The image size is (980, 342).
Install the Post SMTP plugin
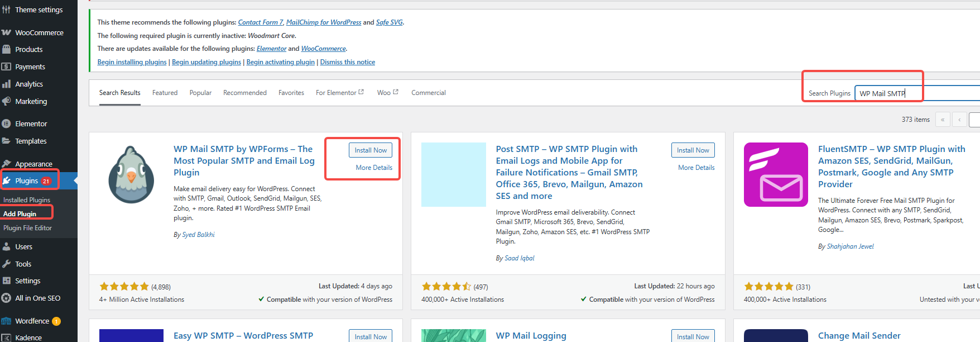(693, 150)
